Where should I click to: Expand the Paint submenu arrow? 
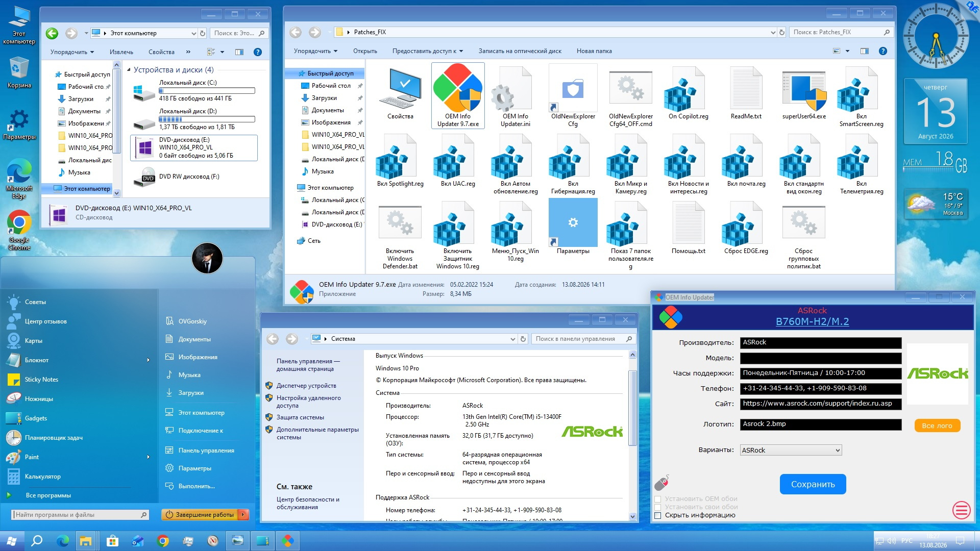click(x=149, y=457)
